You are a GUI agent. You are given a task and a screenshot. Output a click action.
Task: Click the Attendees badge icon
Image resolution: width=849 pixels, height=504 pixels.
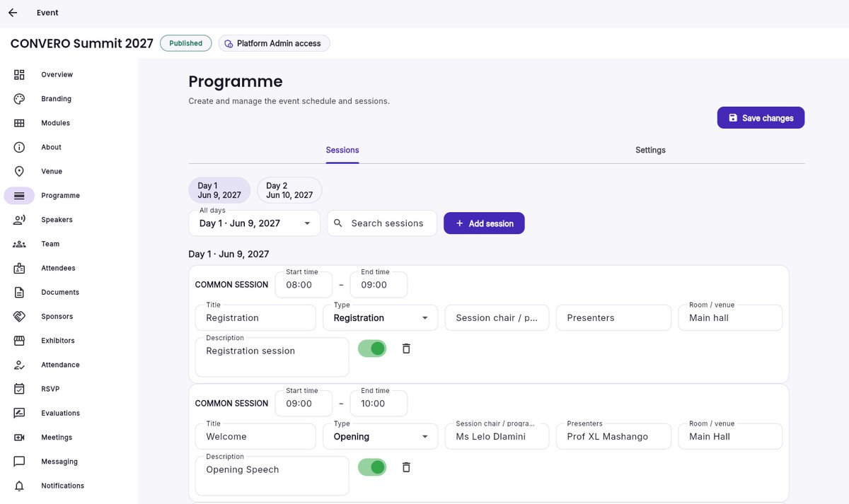[x=19, y=268]
